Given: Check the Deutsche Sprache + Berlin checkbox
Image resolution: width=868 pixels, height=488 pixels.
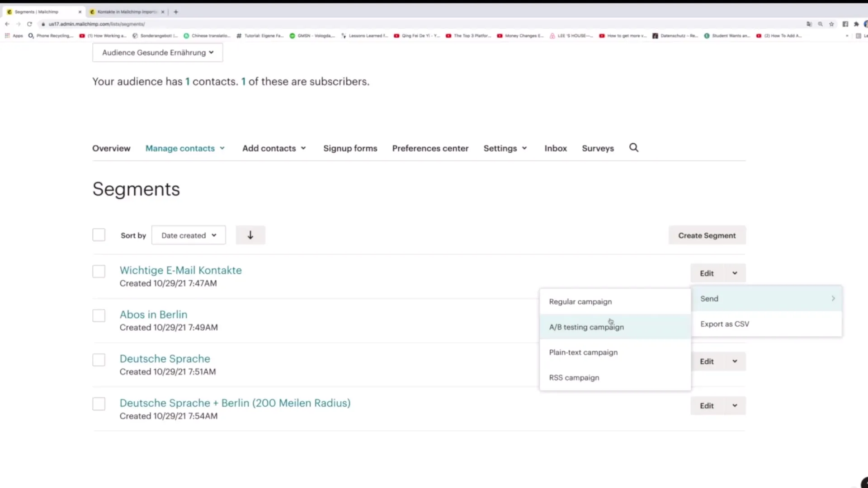Looking at the screenshot, I should 99,404.
